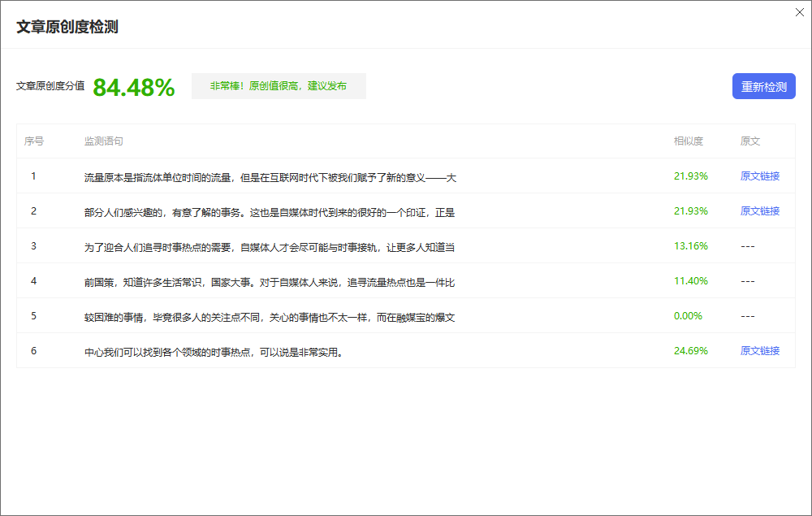Click the 原文 column header
Screen dimensions: 812x516
(x=750, y=141)
